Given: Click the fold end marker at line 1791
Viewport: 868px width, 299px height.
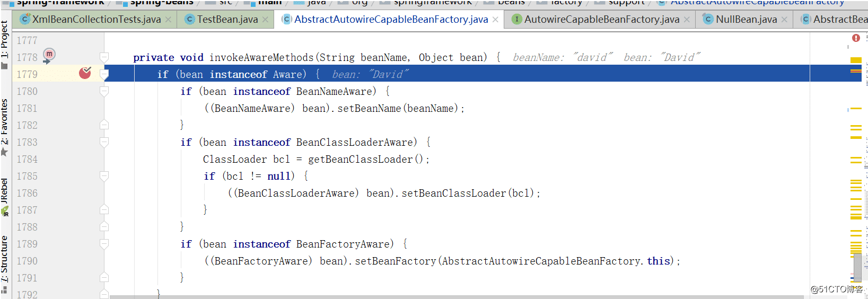Looking at the screenshot, I should [104, 278].
